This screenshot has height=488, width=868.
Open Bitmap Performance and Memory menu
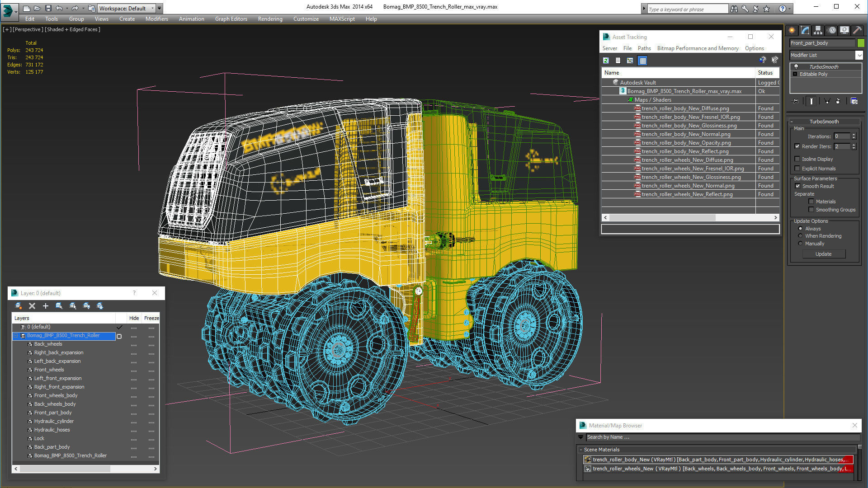click(698, 48)
